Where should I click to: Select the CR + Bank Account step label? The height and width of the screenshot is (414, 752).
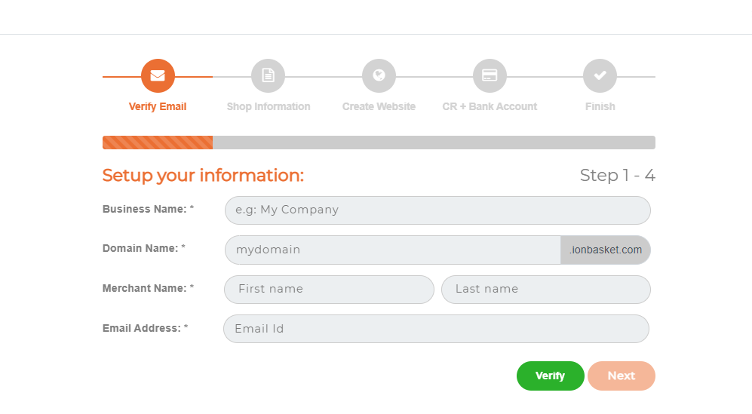[490, 106]
